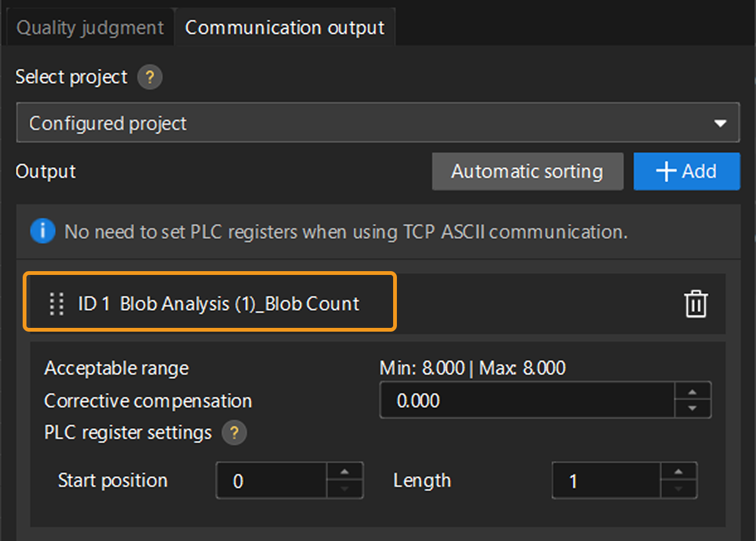Viewport: 756px width, 541px height.
Task: Increase Length value
Action: pyautogui.click(x=678, y=472)
